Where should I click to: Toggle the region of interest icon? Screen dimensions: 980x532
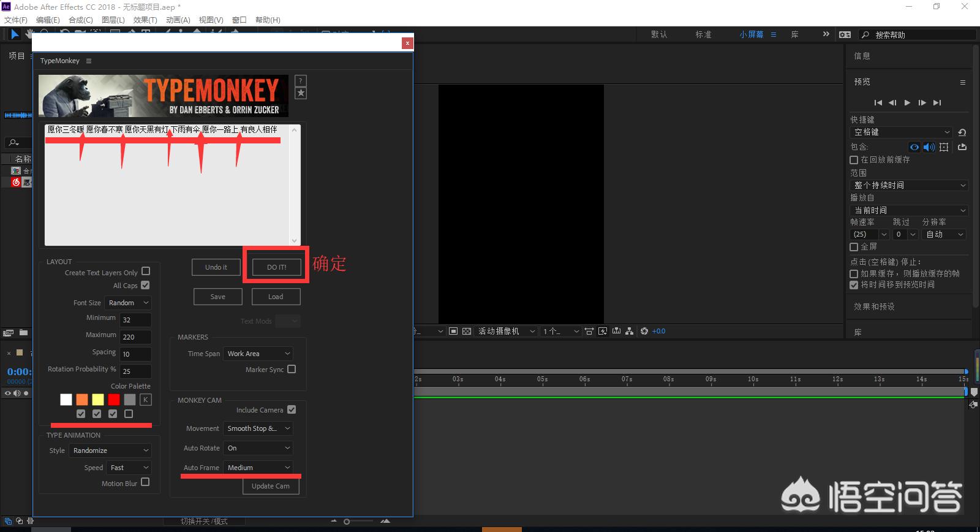click(x=453, y=332)
